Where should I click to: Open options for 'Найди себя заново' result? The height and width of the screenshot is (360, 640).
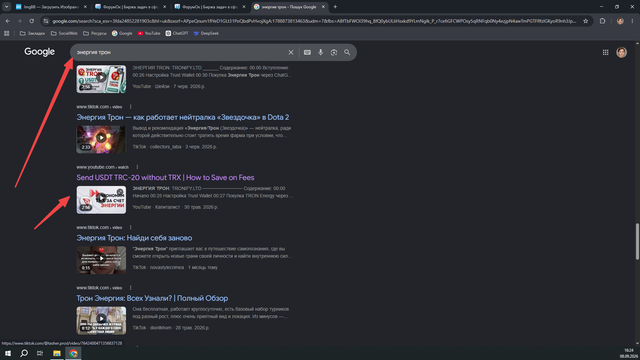coord(131,227)
